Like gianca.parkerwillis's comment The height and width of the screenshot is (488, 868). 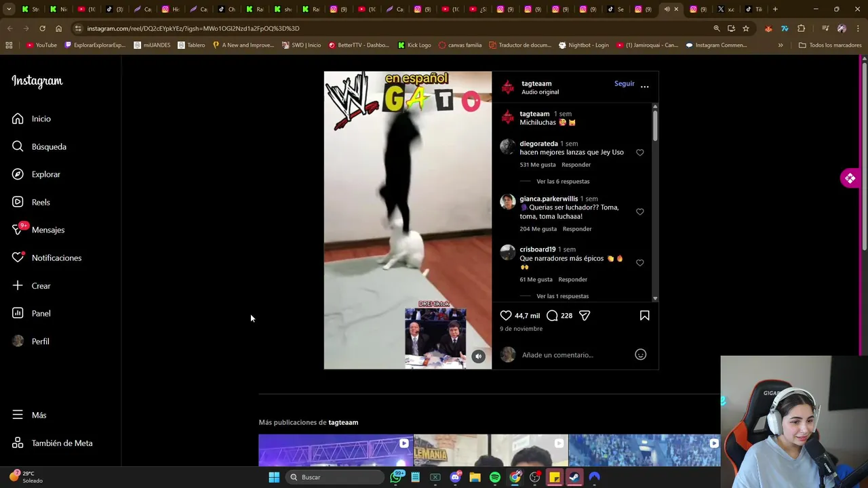639,211
